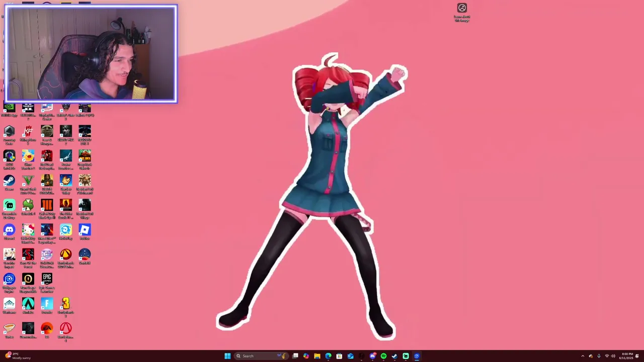Screen dimensions: 644x362
Task: Open the taskbar clock and date
Action: click(x=627, y=356)
